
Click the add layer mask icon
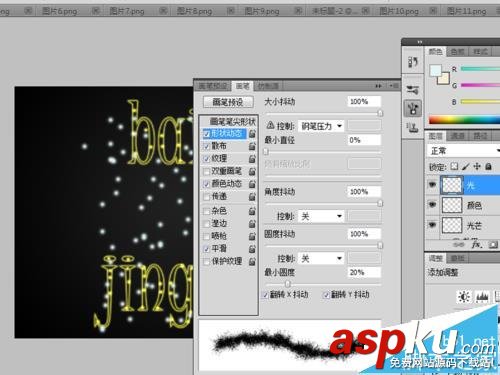point(493,245)
